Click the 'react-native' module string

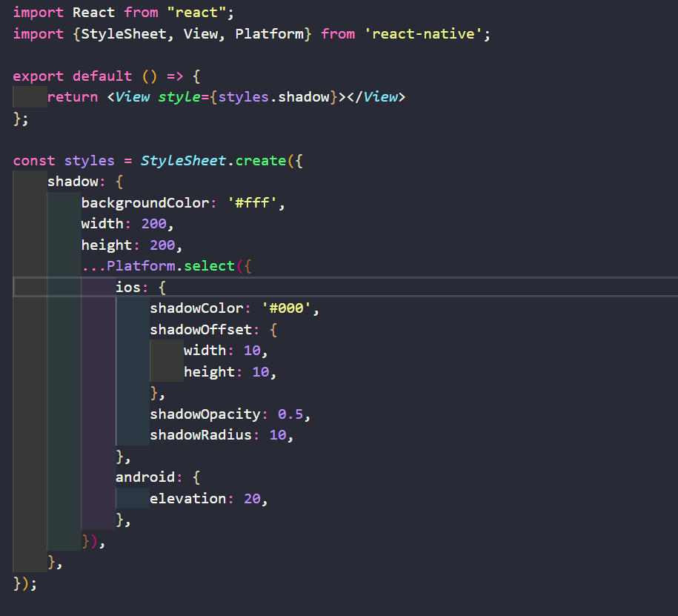pos(423,34)
